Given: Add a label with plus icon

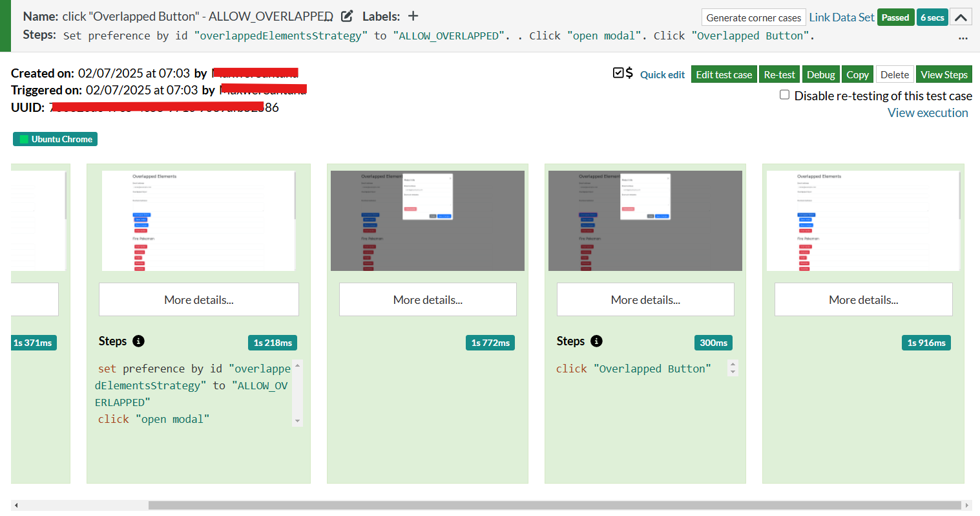Looking at the screenshot, I should 413,16.
